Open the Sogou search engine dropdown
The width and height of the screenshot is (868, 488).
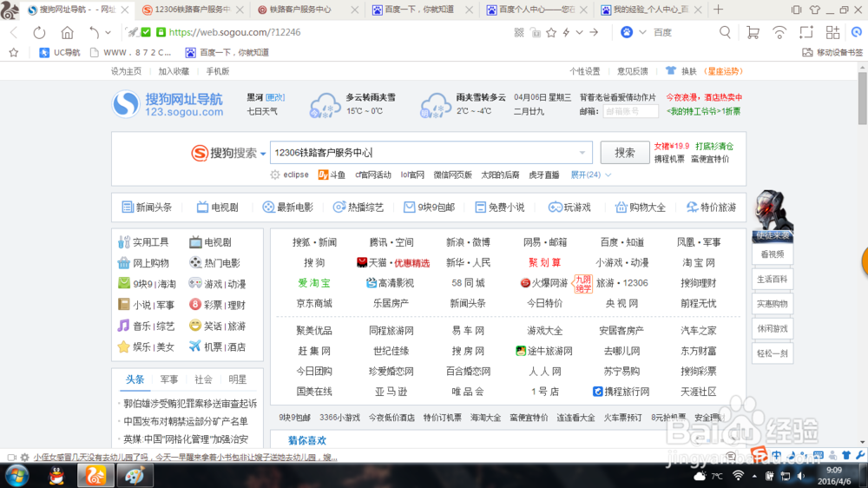click(x=264, y=154)
